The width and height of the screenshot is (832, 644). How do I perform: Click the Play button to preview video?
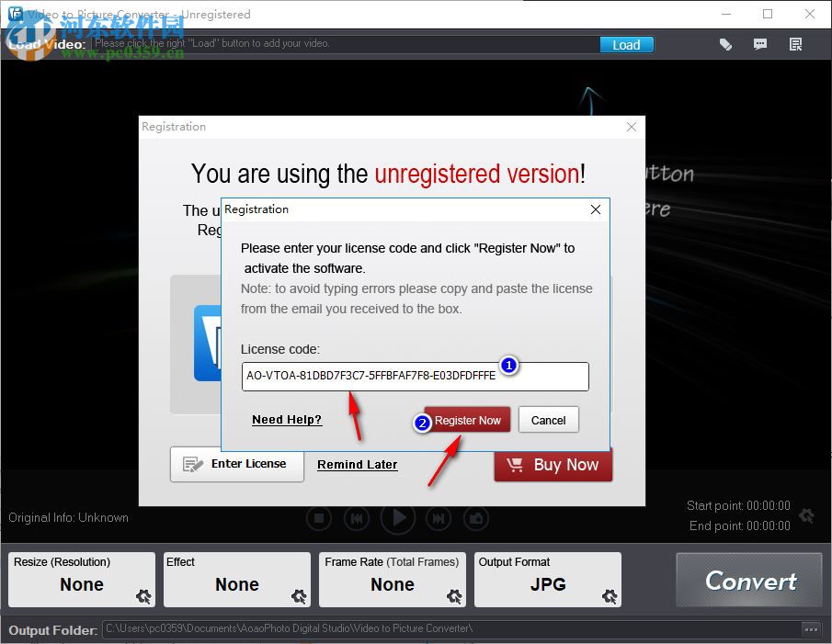[x=397, y=518]
